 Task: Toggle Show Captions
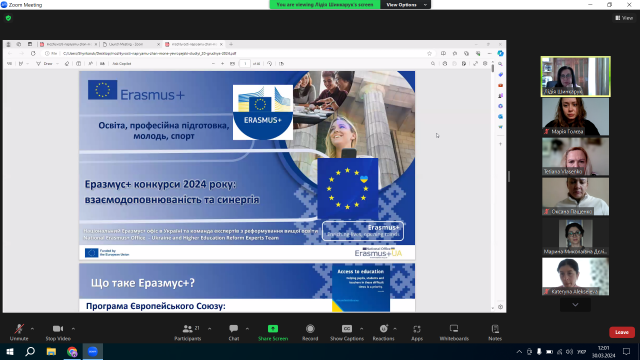click(347, 332)
